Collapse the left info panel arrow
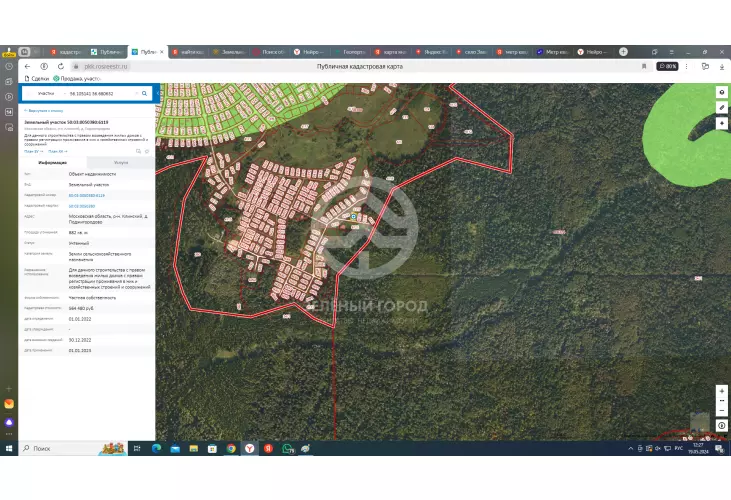This screenshot has width=731, height=500. click(158, 93)
